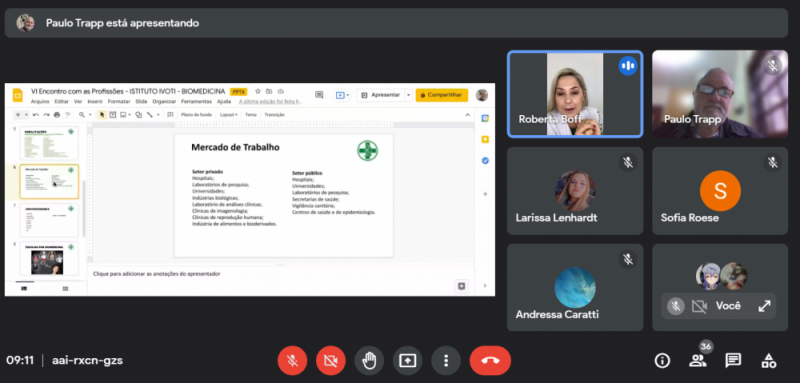Open new slide layout dropdown arrow
This screenshot has width=800, height=383.
pos(27,115)
